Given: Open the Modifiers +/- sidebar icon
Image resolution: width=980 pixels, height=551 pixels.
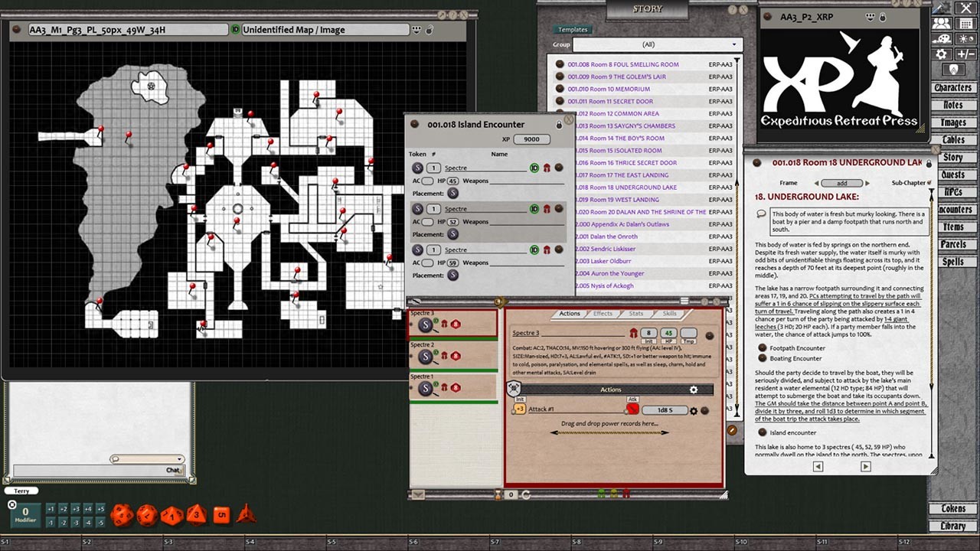Looking at the screenshot, I should [x=965, y=54].
